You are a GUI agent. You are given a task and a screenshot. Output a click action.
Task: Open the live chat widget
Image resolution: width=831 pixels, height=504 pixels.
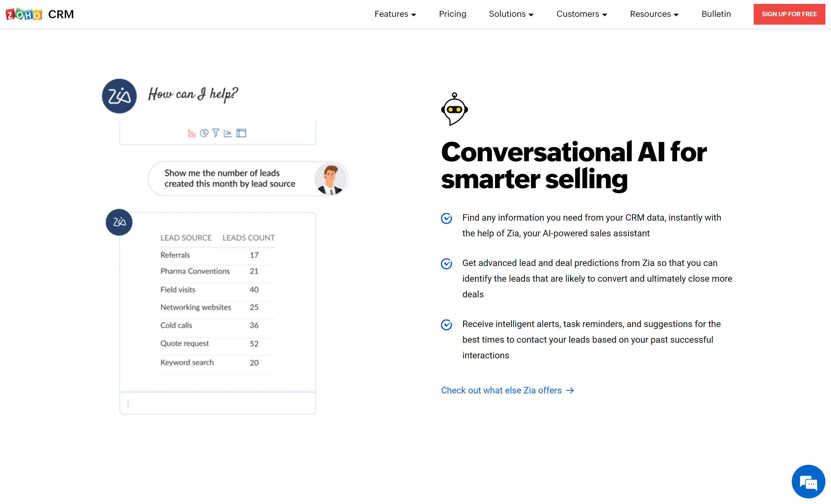[808, 482]
